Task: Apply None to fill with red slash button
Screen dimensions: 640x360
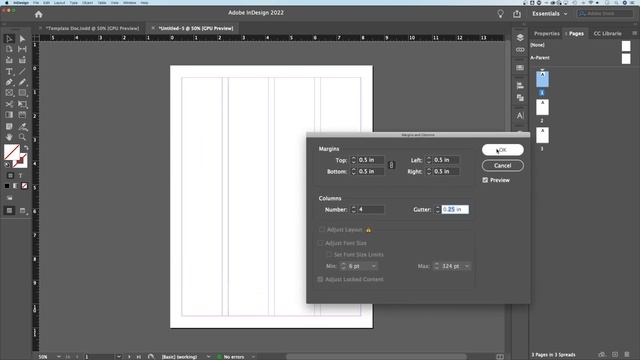Action: (x=24, y=186)
